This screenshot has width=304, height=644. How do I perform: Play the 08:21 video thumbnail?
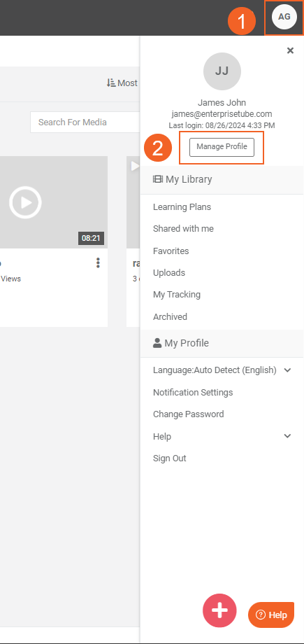[x=25, y=202]
